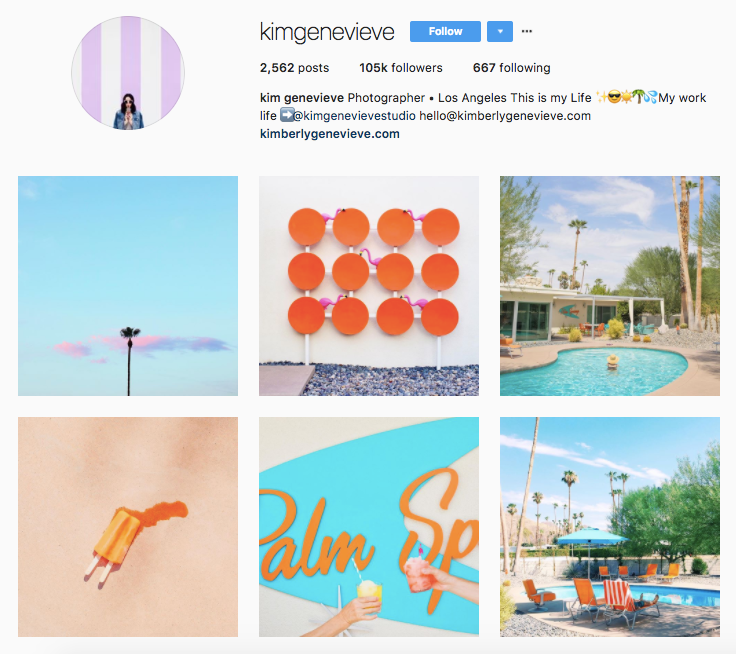Screen dimensions: 736x654
Task: Click the kimgenevieve username heading
Action: [x=327, y=32]
